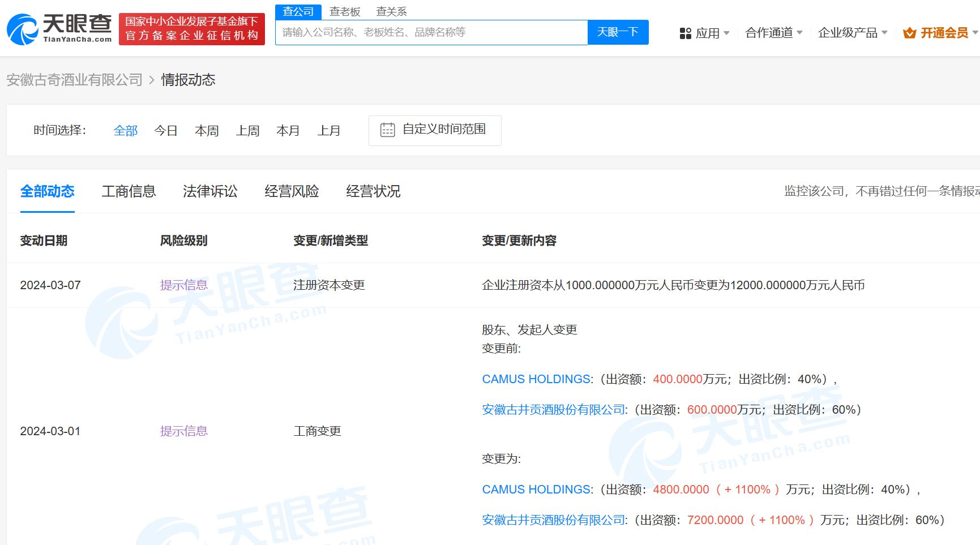Select the 查公司 search tab
Image resolution: width=980 pixels, height=545 pixels.
click(298, 11)
